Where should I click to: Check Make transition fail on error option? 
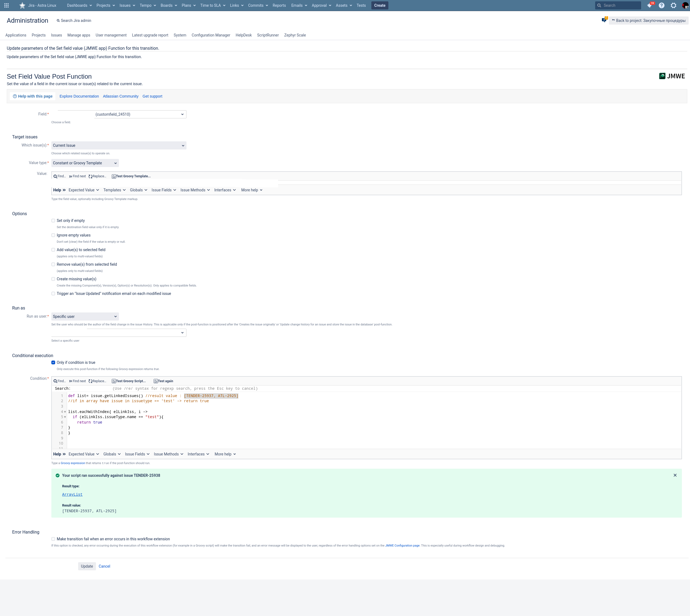(53, 539)
